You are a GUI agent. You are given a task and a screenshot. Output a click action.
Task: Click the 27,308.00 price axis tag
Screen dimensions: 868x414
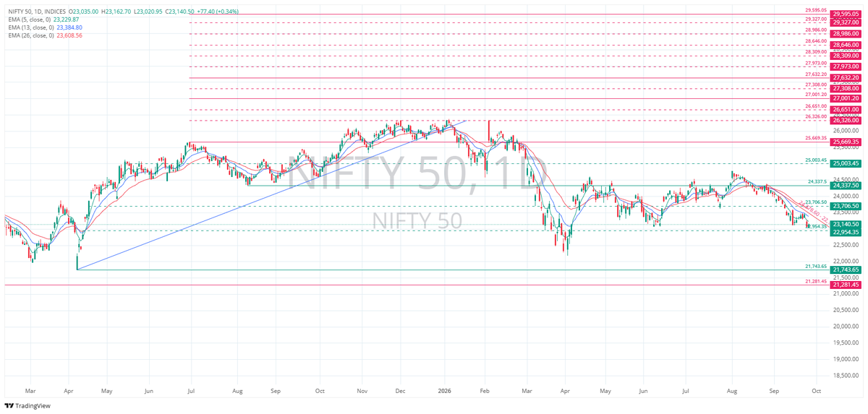846,88
